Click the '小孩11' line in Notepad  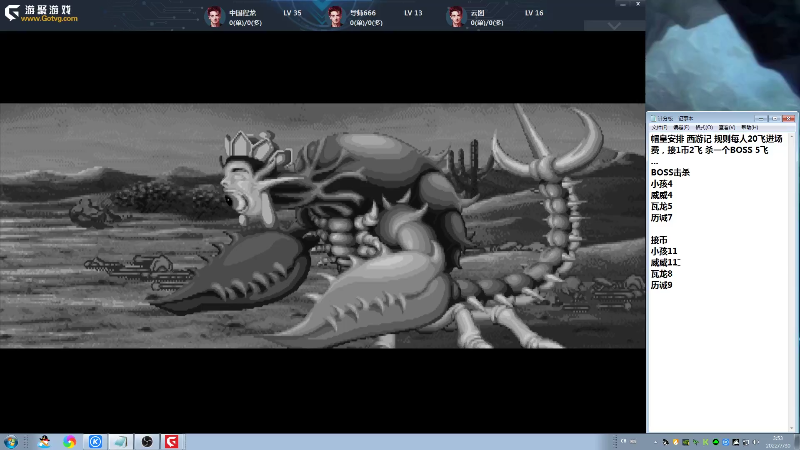[664, 251]
